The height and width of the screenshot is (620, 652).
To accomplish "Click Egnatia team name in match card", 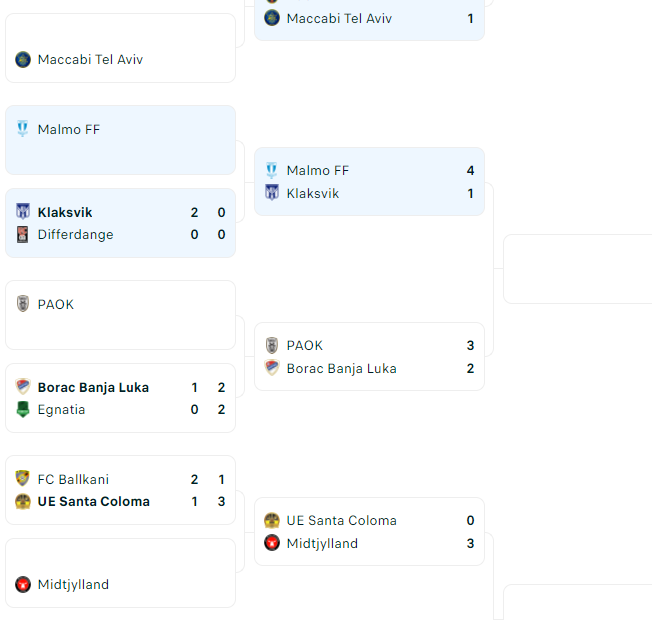I will coord(61,410).
